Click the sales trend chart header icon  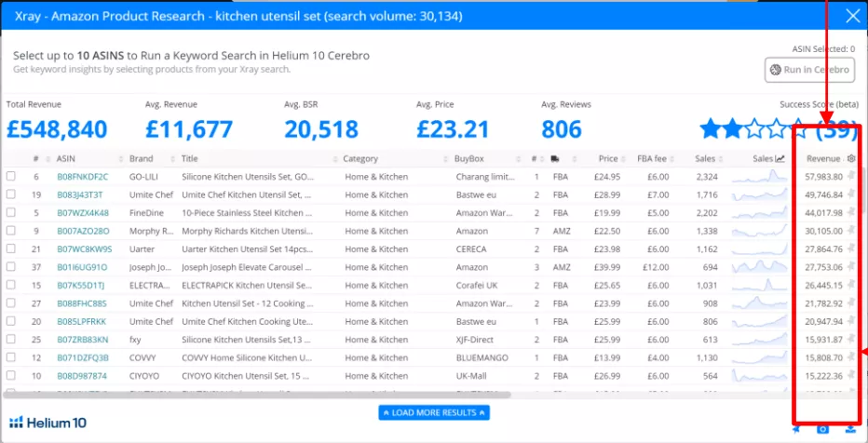780,159
